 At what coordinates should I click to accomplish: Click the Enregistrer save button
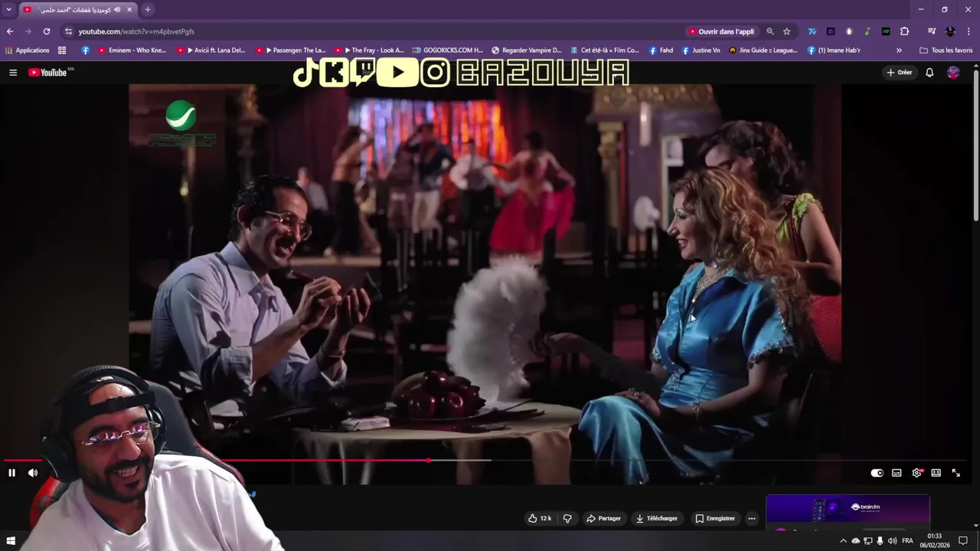coord(715,518)
